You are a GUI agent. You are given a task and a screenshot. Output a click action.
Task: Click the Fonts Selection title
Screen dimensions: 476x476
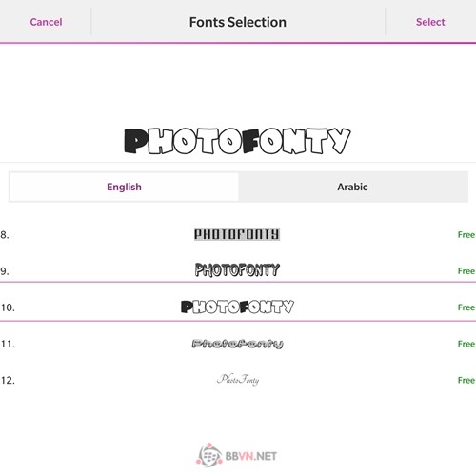click(x=238, y=22)
